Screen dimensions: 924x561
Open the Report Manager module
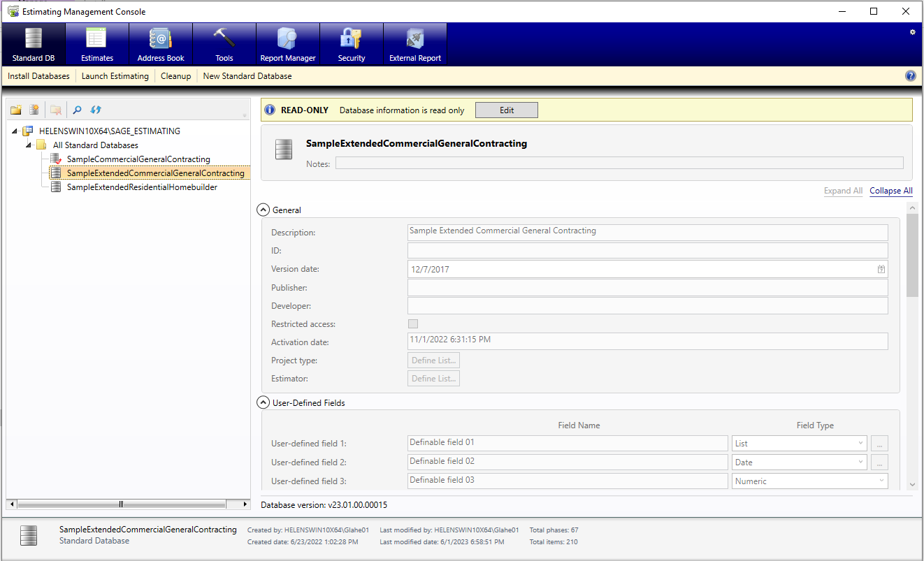click(288, 44)
